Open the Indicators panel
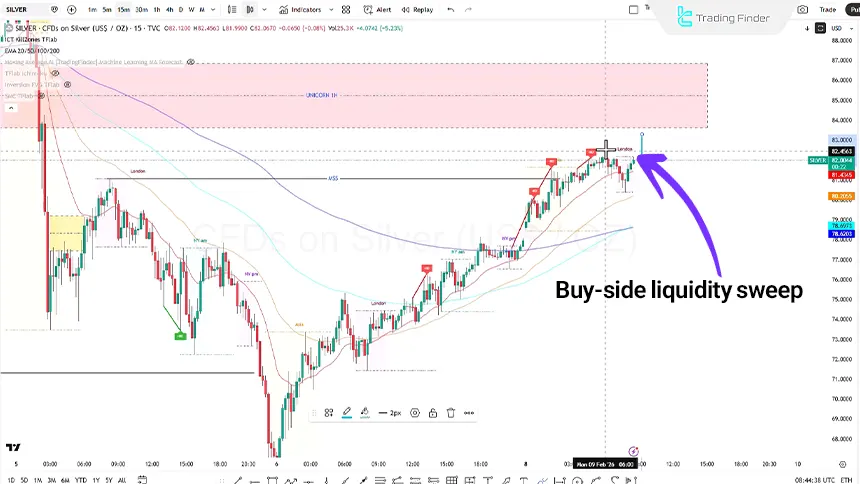This screenshot has height=484, width=860. pos(300,9)
